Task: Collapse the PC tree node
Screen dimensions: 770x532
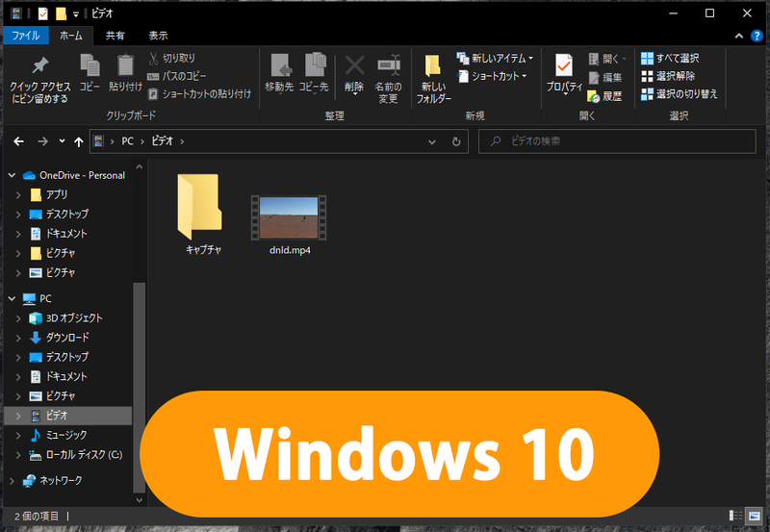Action: [x=12, y=298]
